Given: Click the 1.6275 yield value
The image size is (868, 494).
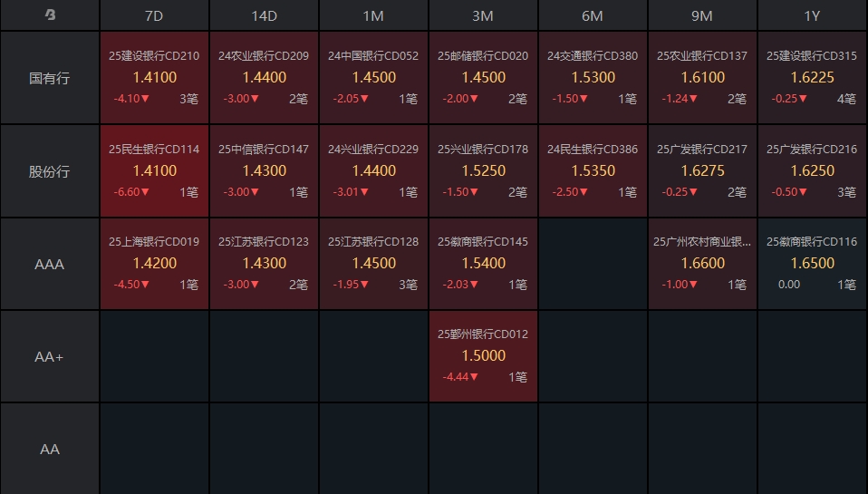Looking at the screenshot, I should pyautogui.click(x=702, y=171).
